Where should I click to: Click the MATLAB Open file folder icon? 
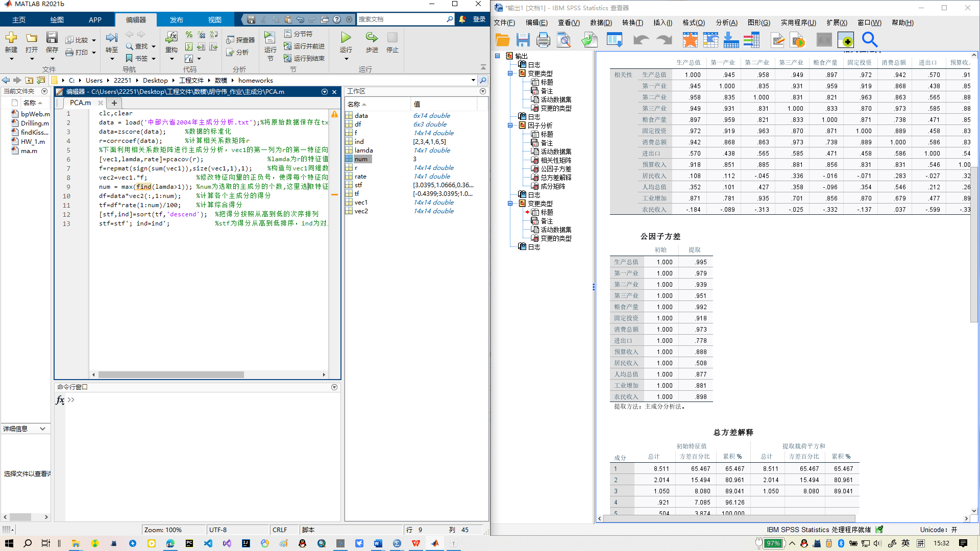[32, 38]
